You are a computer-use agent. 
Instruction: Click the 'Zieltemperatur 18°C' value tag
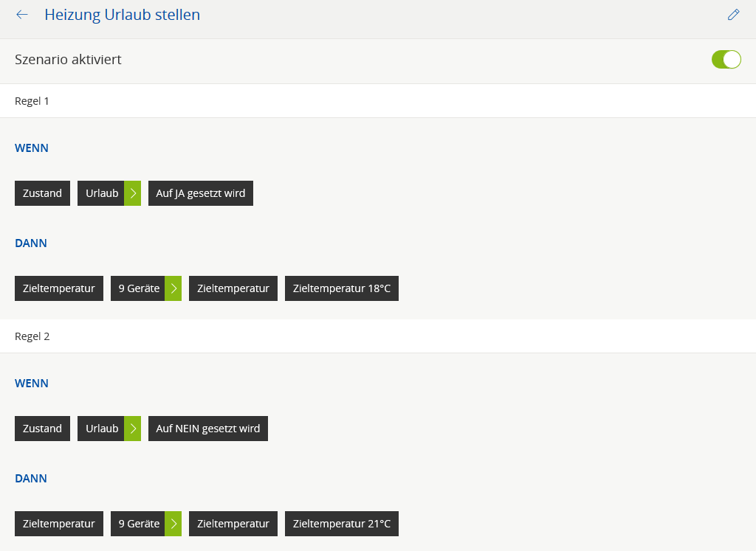341,288
